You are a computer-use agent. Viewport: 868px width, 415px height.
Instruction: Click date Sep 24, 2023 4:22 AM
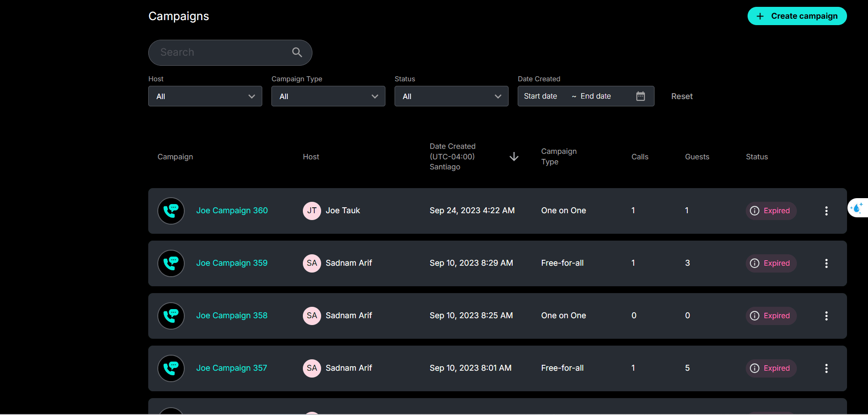(x=472, y=210)
